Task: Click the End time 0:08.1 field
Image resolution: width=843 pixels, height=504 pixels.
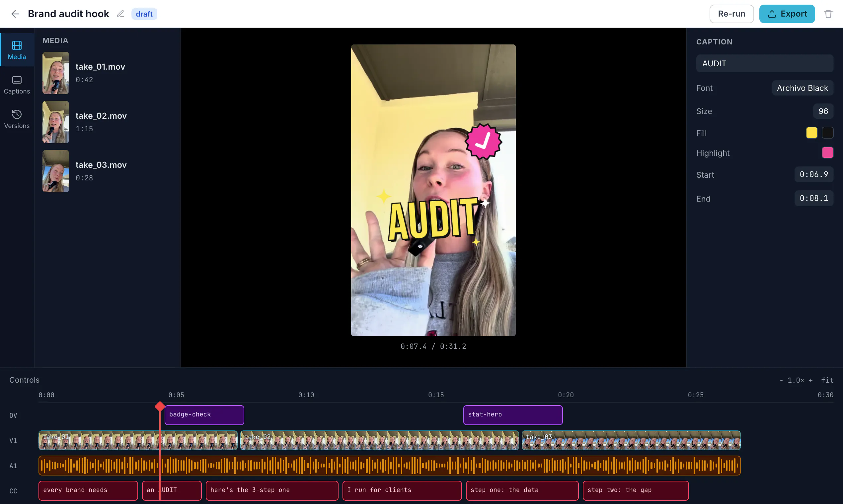Action: point(814,198)
